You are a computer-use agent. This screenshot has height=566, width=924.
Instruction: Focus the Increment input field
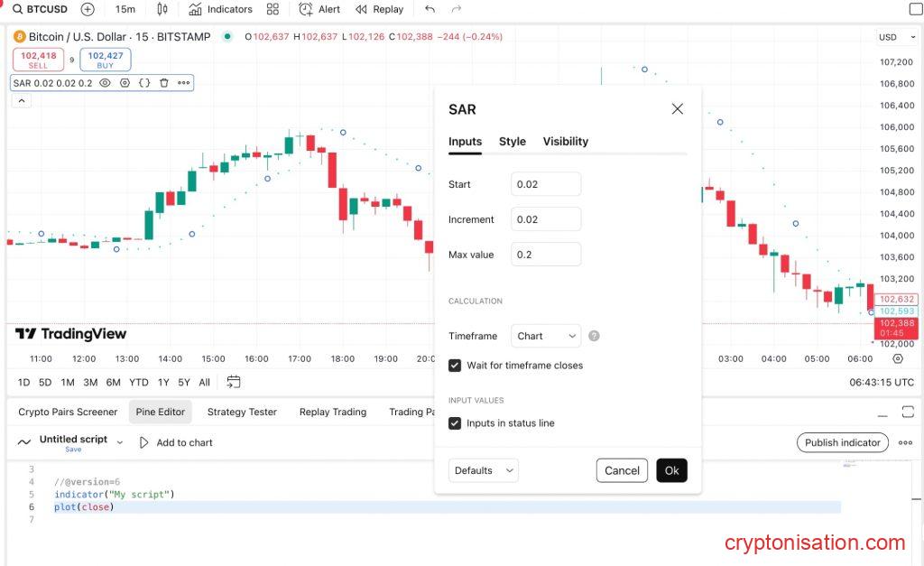click(546, 219)
